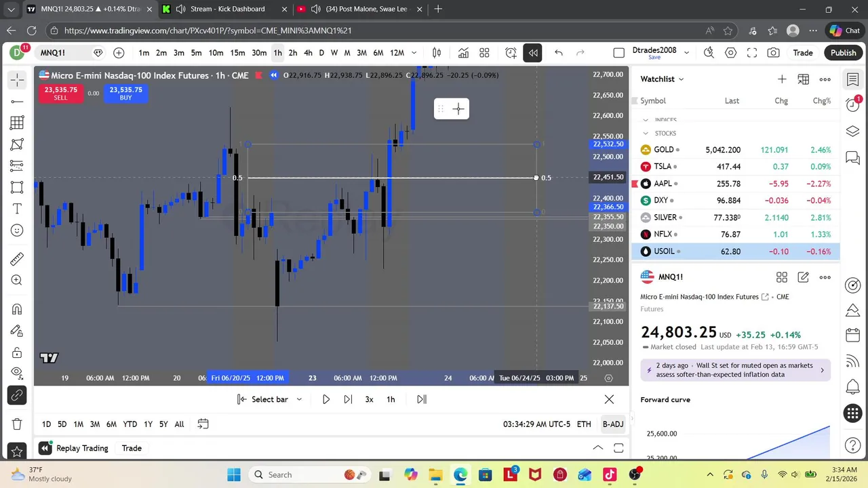Viewport: 868px width, 488px height.
Task: Select the trend line drawing tool
Action: (17, 102)
